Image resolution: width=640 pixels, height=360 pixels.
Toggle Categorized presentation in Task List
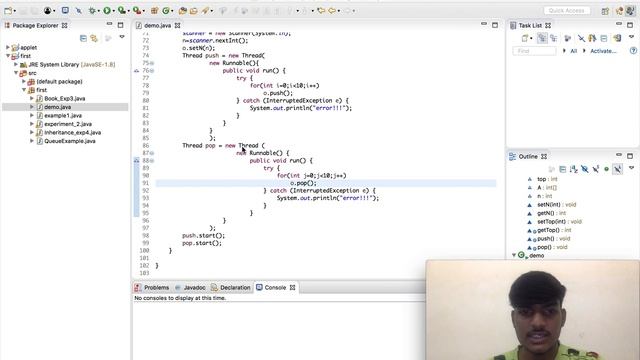542,38
